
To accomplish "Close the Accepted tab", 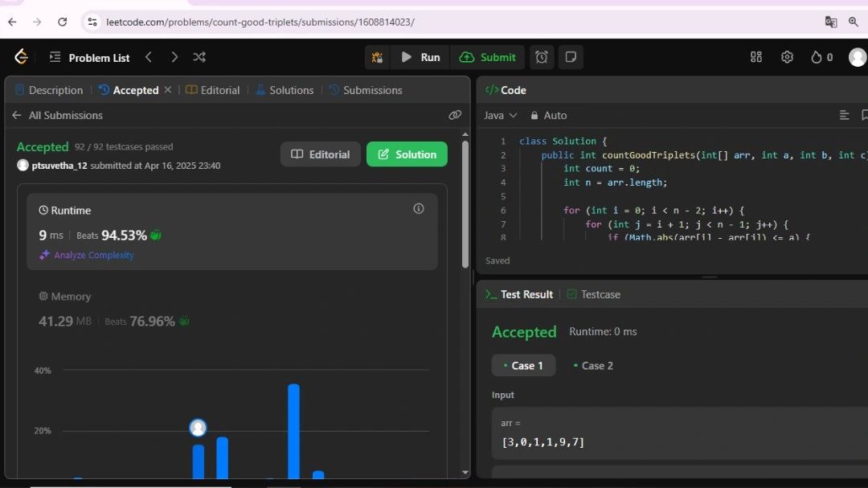I will pos(168,89).
